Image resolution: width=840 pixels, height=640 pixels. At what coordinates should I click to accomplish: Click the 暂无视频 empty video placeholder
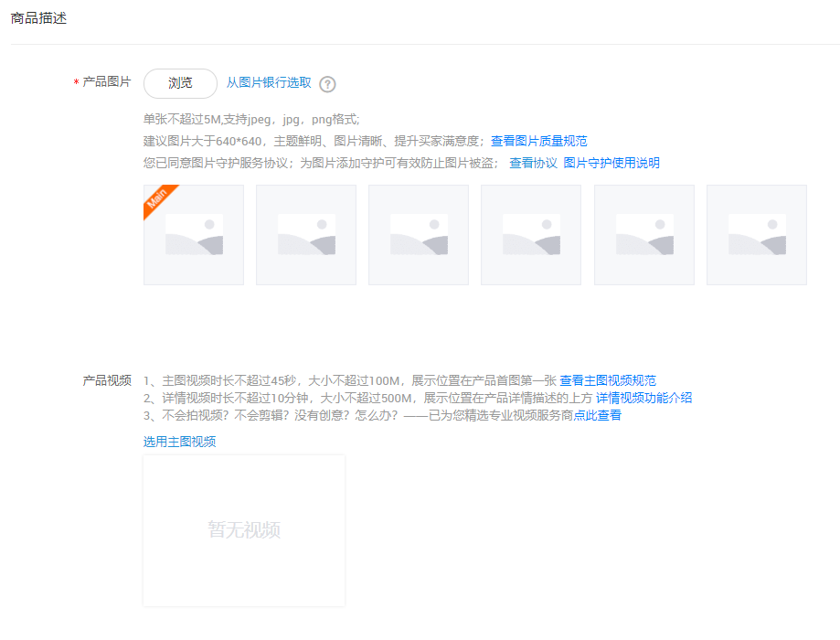pyautogui.click(x=243, y=529)
